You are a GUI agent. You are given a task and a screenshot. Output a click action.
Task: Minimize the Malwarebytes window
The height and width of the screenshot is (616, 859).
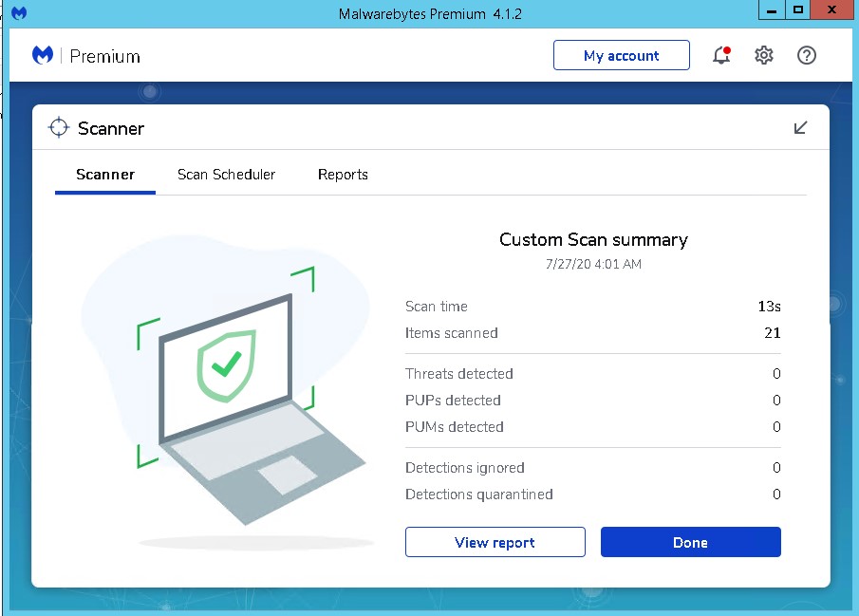tap(772, 10)
